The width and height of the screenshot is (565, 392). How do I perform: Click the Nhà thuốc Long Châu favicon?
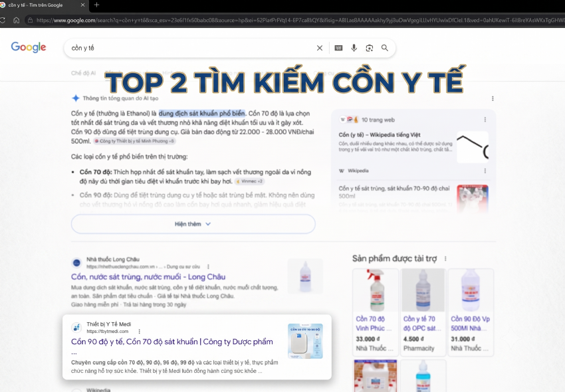[76, 263]
